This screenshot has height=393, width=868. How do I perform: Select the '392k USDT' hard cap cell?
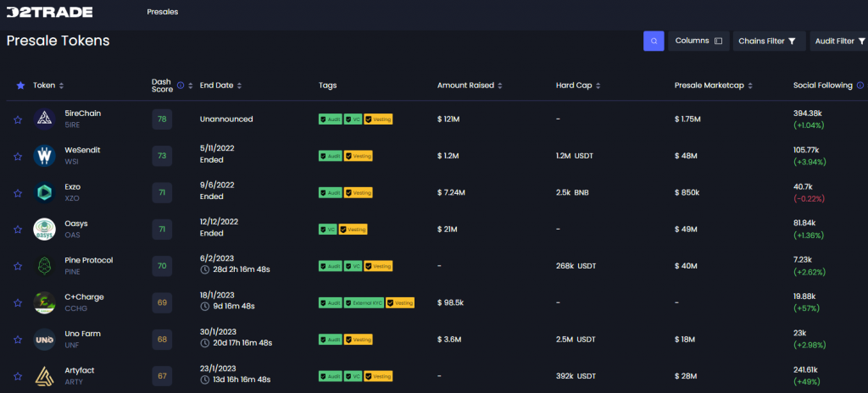[x=576, y=376]
